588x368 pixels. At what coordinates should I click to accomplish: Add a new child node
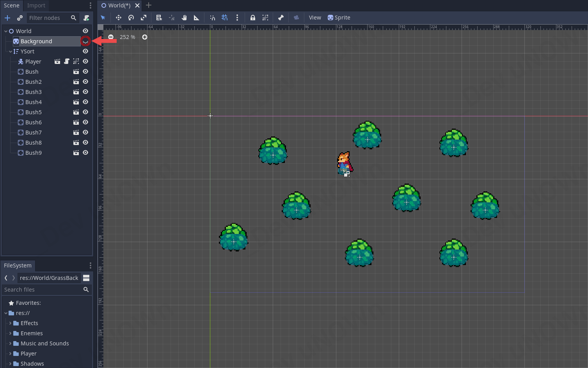click(x=7, y=18)
